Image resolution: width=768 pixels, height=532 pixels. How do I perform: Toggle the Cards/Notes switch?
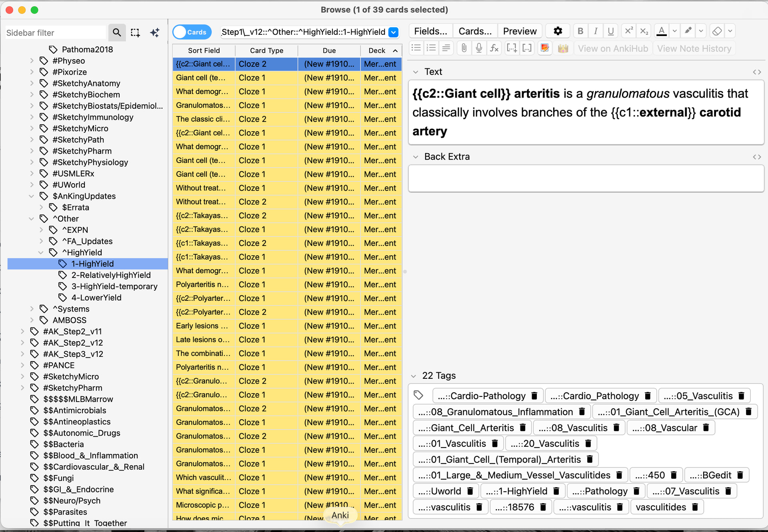point(192,32)
